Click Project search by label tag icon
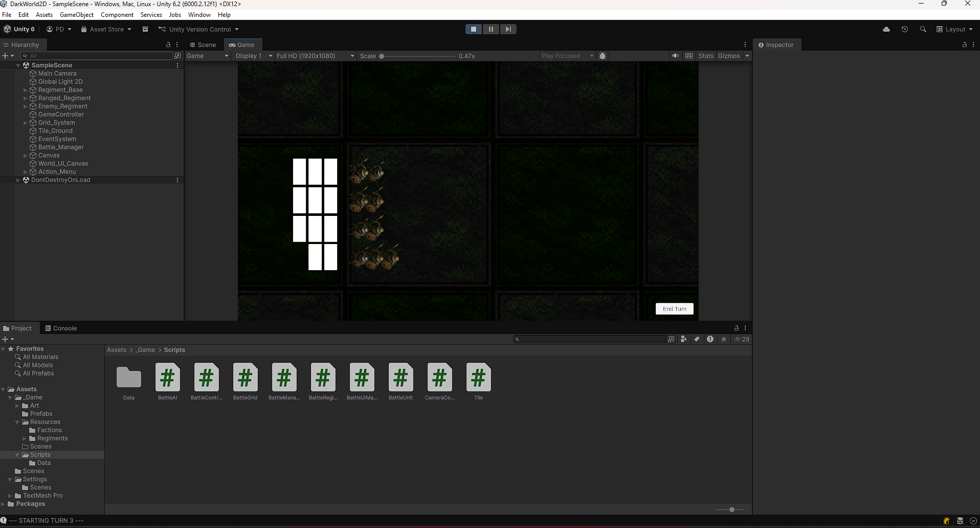 click(x=697, y=339)
